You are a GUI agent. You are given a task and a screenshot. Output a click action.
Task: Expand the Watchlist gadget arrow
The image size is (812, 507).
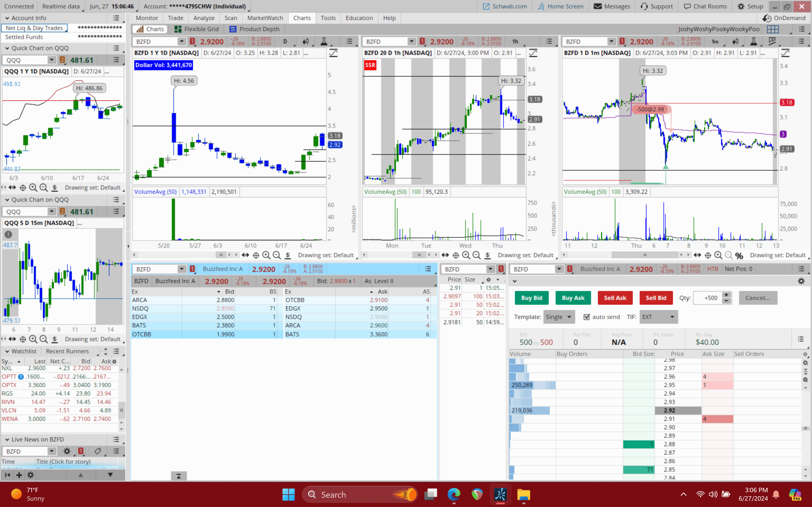7,351
